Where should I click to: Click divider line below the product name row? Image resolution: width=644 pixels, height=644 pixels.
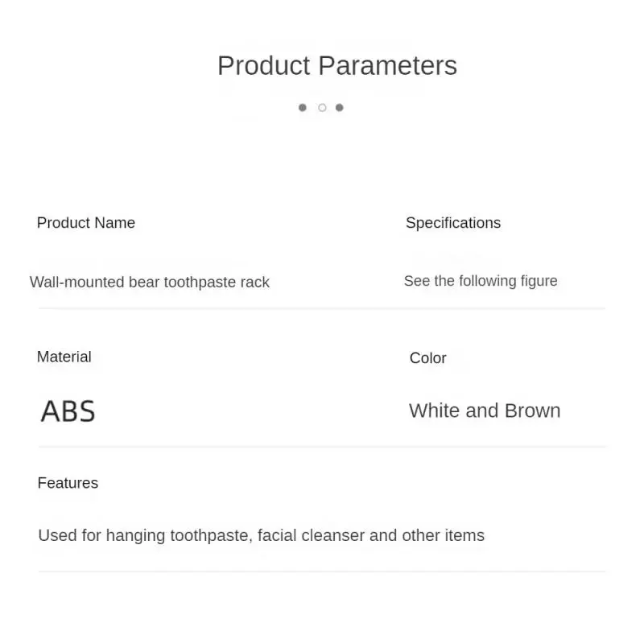[322, 308]
